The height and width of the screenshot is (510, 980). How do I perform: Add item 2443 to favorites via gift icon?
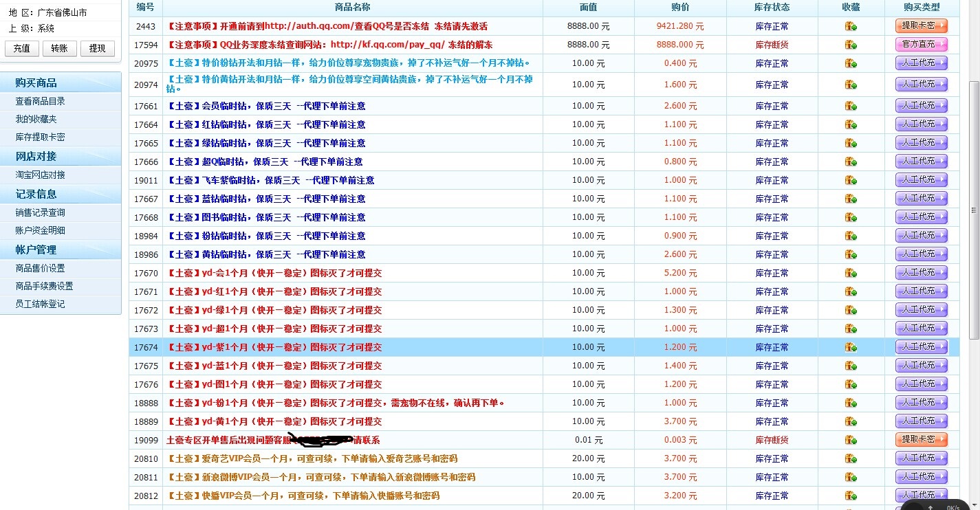pos(851,26)
